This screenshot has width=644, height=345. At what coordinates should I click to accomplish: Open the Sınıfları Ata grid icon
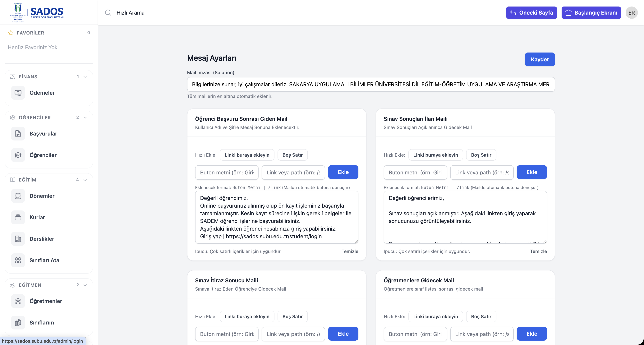click(18, 260)
